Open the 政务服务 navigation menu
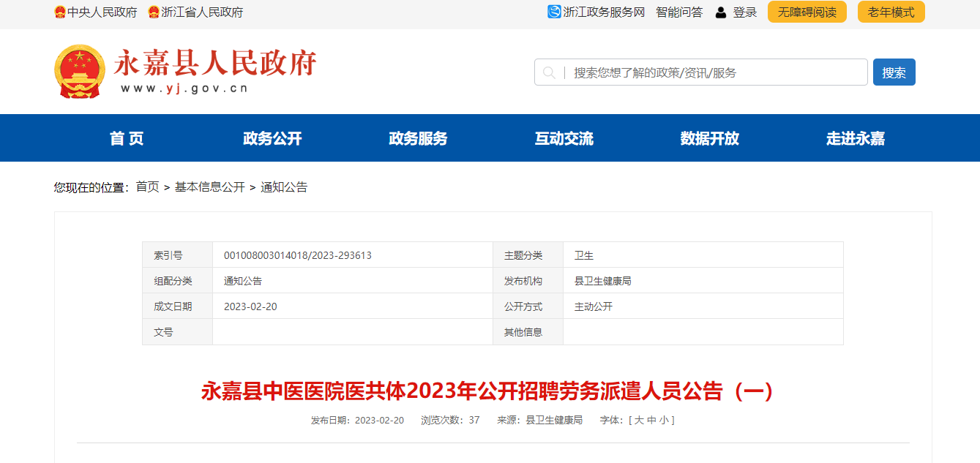The width and height of the screenshot is (980, 463). pos(418,138)
